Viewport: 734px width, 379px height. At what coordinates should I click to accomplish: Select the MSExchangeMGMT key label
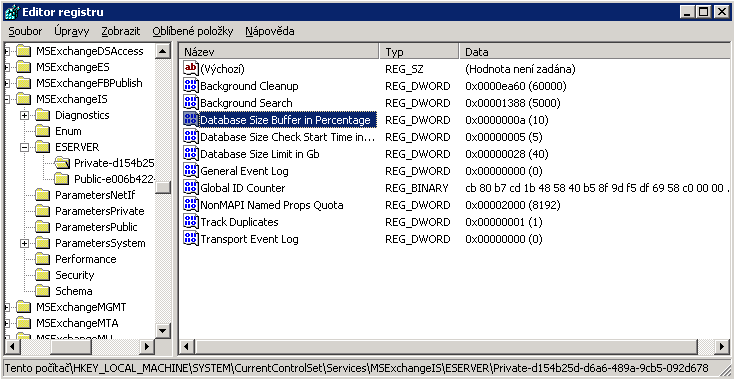tap(81, 307)
